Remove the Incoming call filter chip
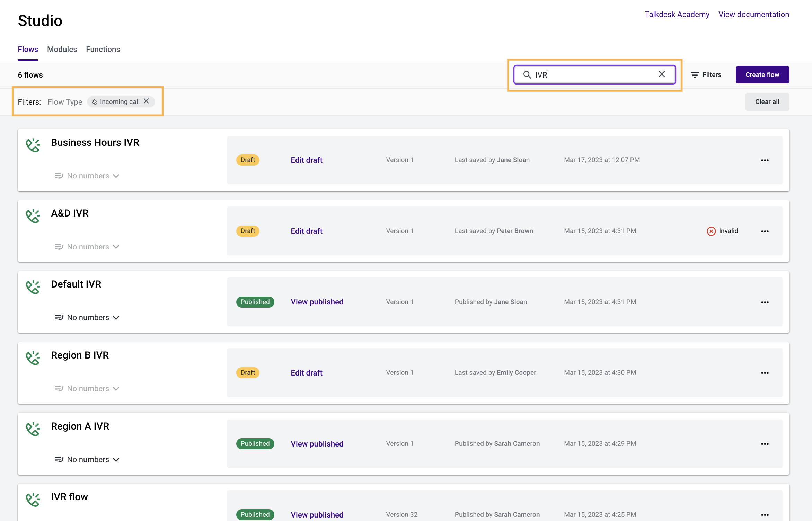 [147, 101]
